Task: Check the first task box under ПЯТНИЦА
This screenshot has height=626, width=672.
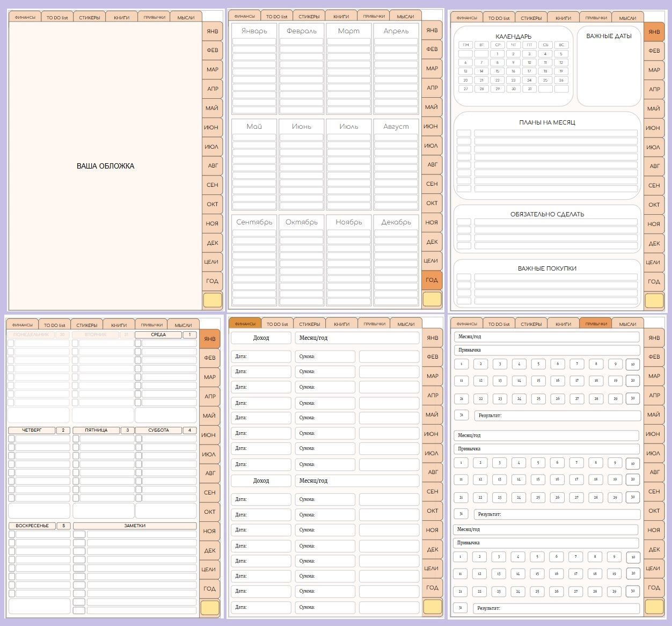Action: pos(76,439)
